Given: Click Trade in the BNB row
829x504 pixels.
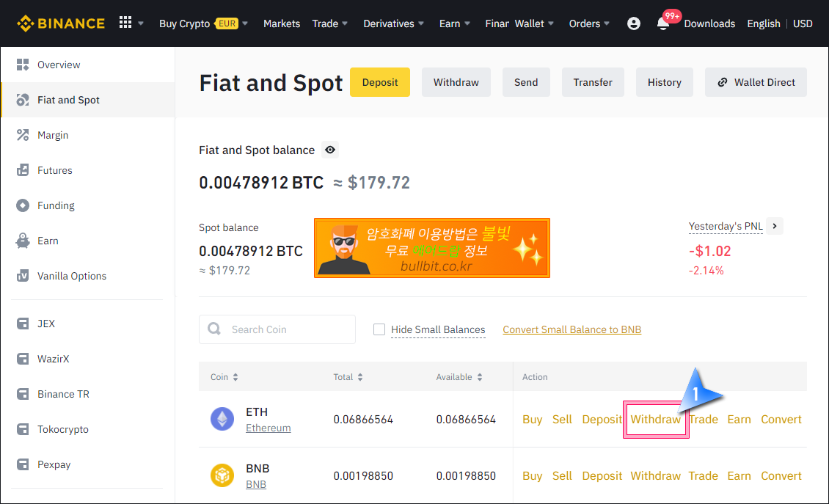Looking at the screenshot, I should coord(703,475).
